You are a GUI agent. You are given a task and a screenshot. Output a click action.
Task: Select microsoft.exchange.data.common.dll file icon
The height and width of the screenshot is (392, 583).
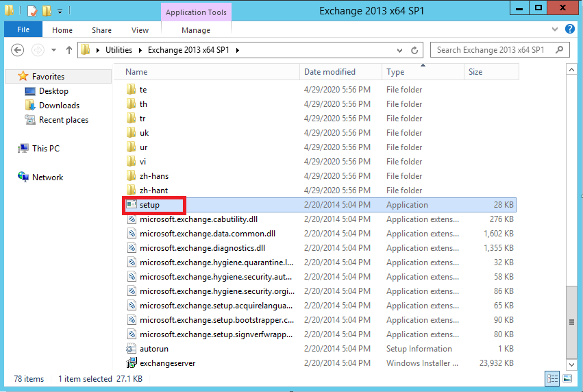pyautogui.click(x=132, y=234)
